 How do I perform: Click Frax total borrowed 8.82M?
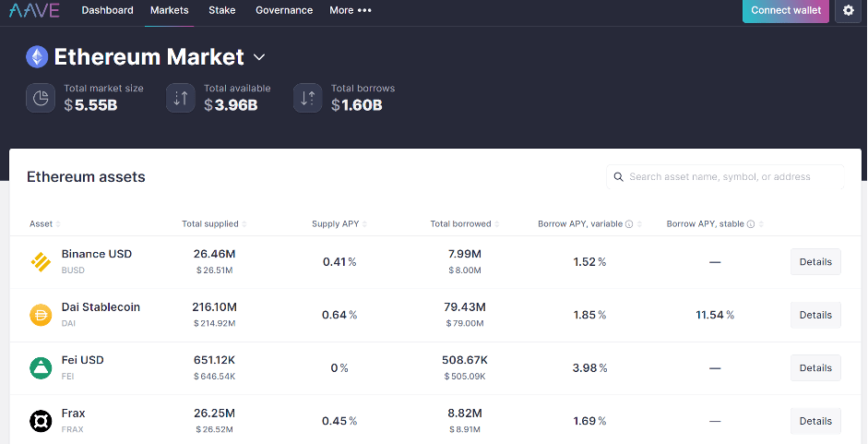point(465,413)
